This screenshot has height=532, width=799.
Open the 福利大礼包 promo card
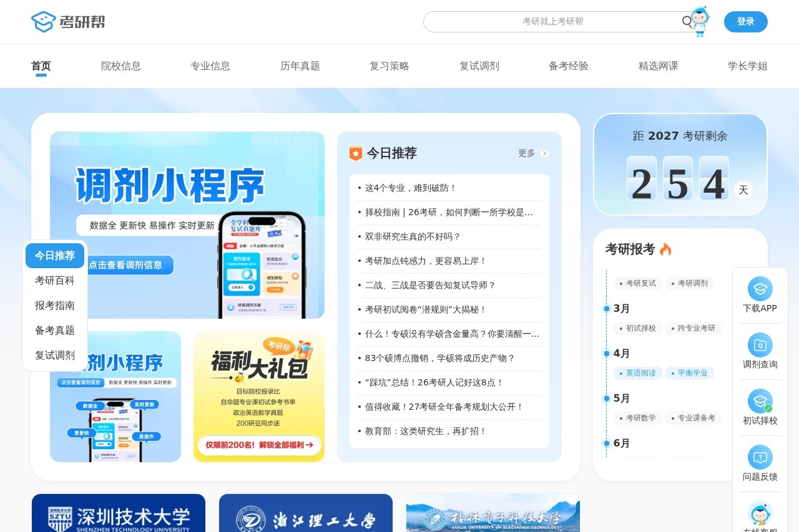point(259,397)
